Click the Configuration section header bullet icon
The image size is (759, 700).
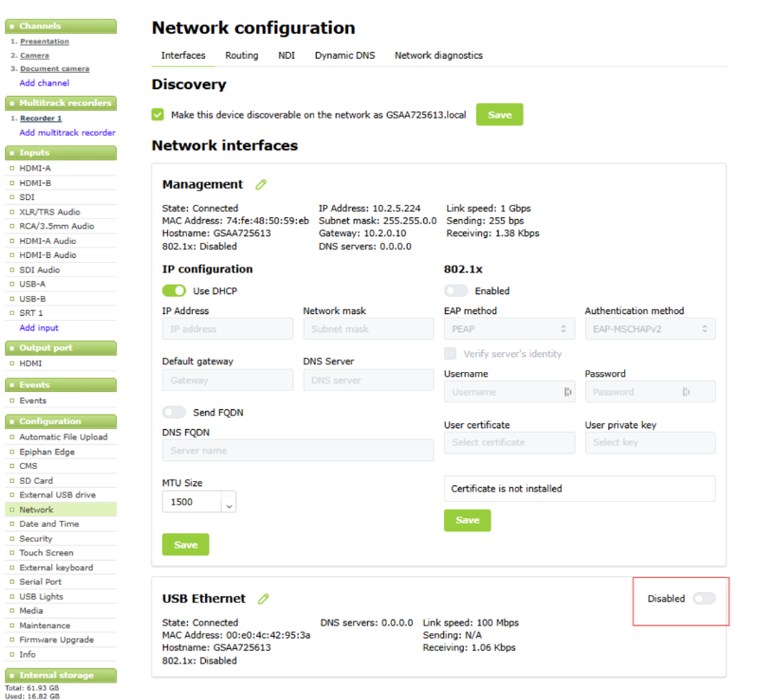12,421
